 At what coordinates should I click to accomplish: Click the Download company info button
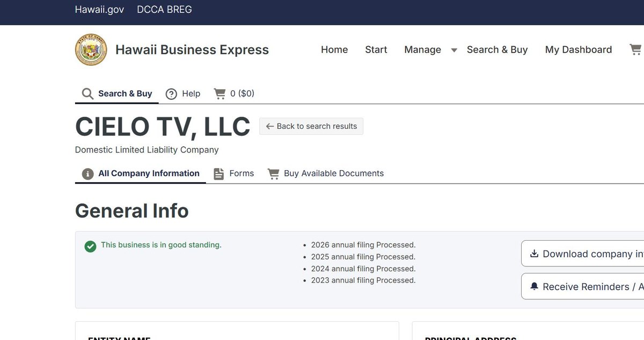583,254
